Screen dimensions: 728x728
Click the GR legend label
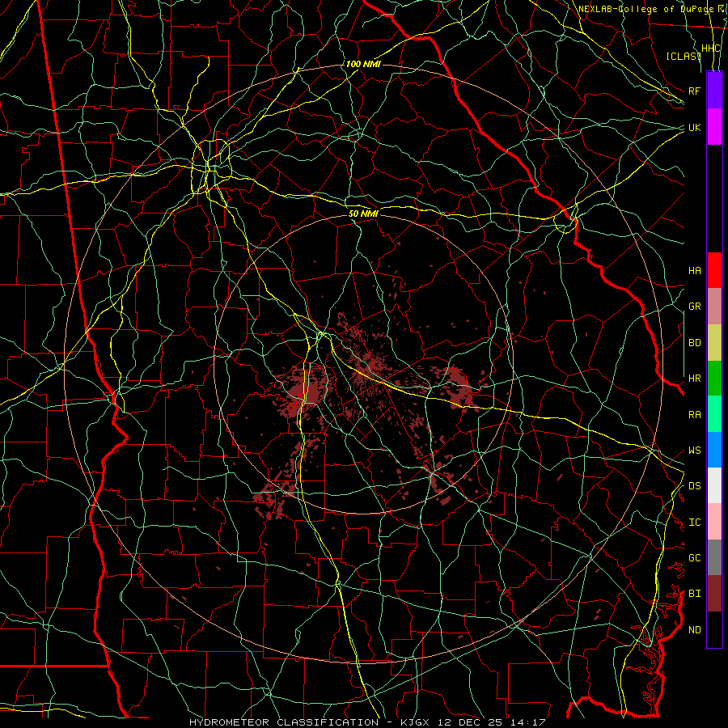point(694,307)
